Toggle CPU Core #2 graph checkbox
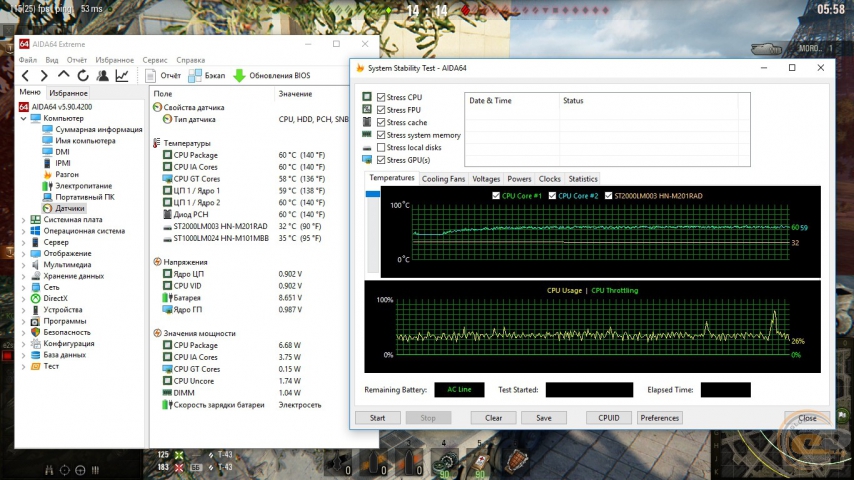Screen dimensions: 854x480 tap(552, 196)
